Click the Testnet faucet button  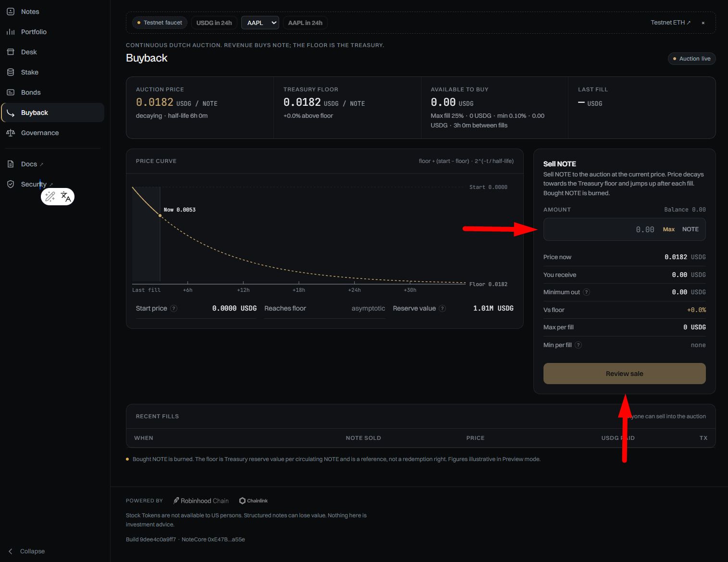click(x=160, y=23)
